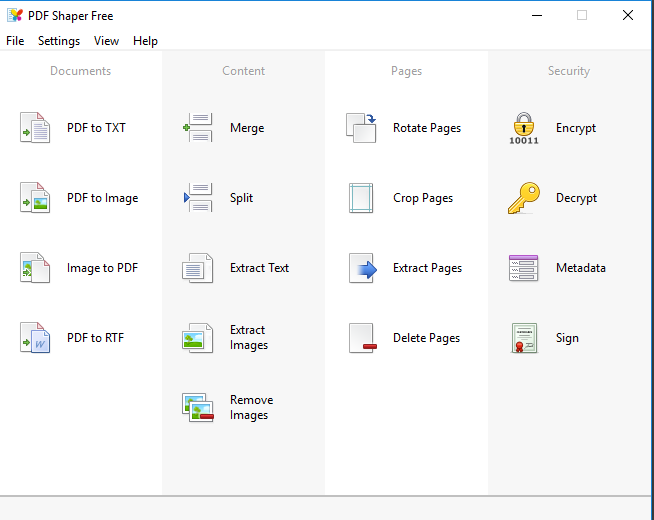Open the View menu

[x=106, y=41]
